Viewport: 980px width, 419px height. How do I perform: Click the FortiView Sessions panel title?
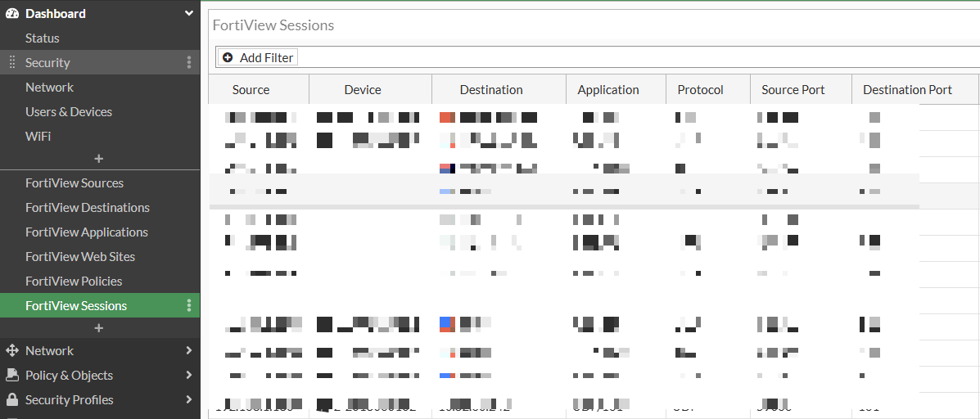tap(273, 25)
